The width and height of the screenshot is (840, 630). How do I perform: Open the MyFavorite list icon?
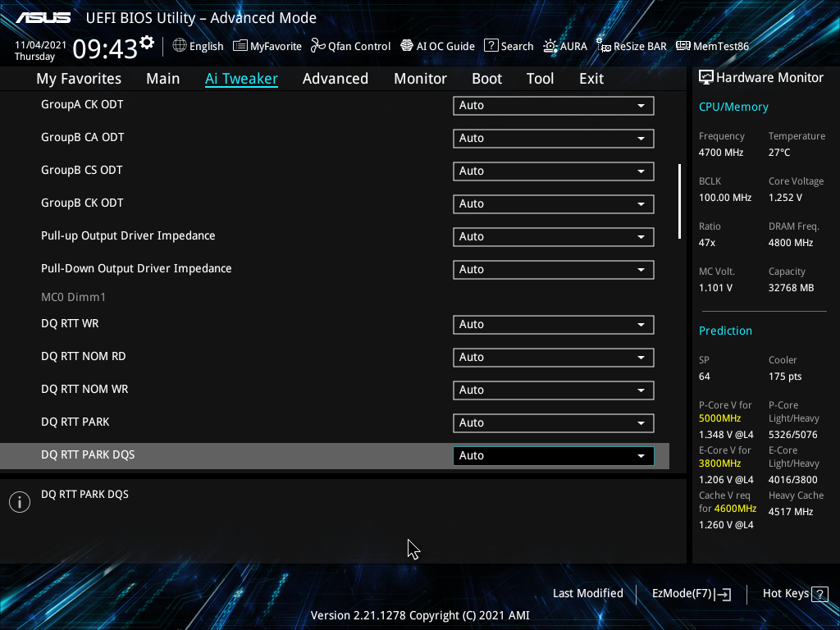point(240,46)
